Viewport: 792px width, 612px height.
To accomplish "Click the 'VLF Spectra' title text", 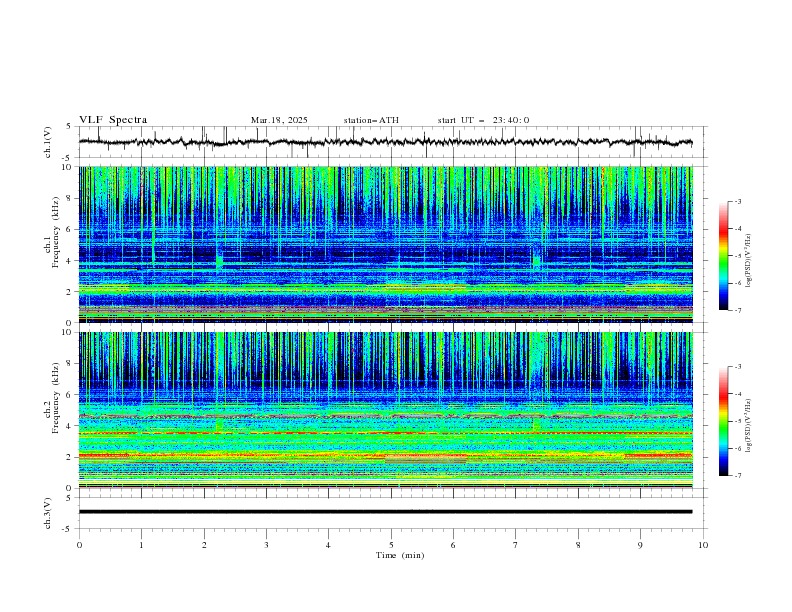I will [x=113, y=120].
